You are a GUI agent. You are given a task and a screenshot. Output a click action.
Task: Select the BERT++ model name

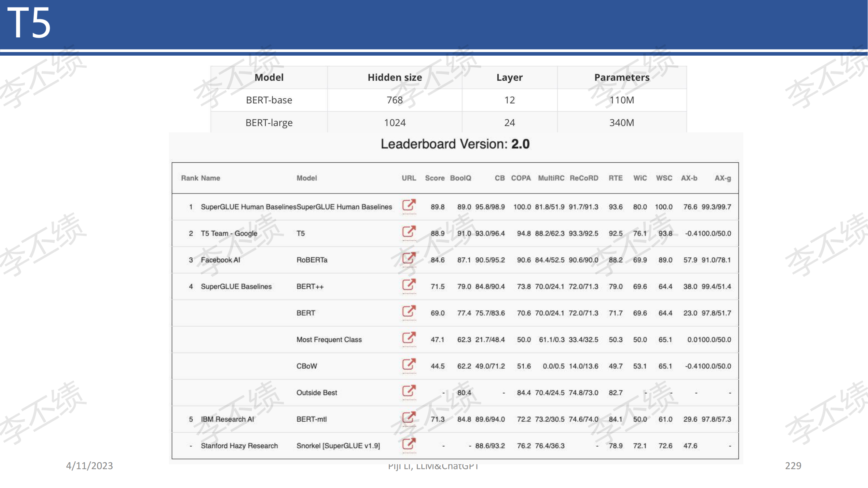click(310, 286)
